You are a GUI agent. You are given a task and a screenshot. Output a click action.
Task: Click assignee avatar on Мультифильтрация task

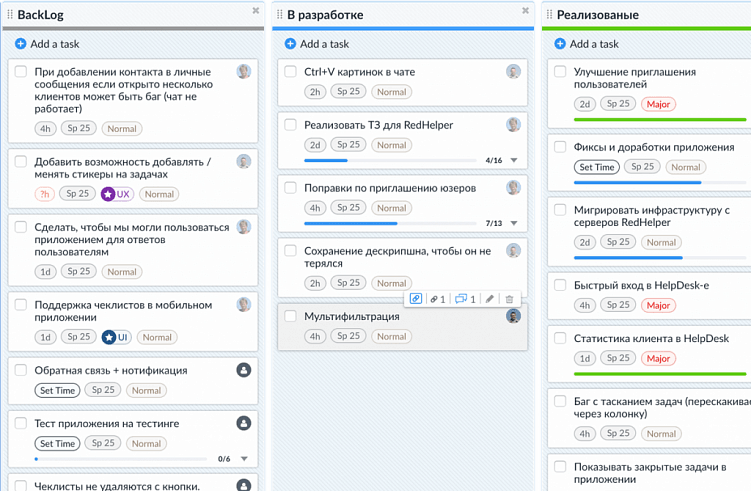[513, 316]
